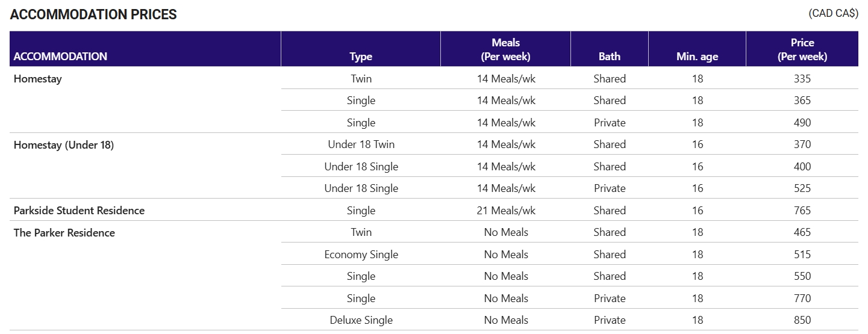Select the Deluxe Single room type
Image resolution: width=868 pixels, height=334 pixels.
click(x=361, y=320)
